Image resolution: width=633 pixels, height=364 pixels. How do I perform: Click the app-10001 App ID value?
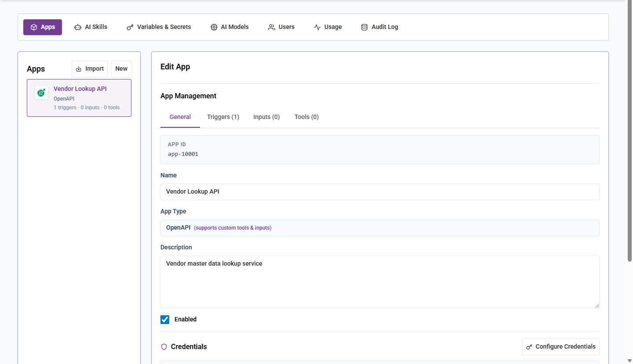pyautogui.click(x=183, y=154)
